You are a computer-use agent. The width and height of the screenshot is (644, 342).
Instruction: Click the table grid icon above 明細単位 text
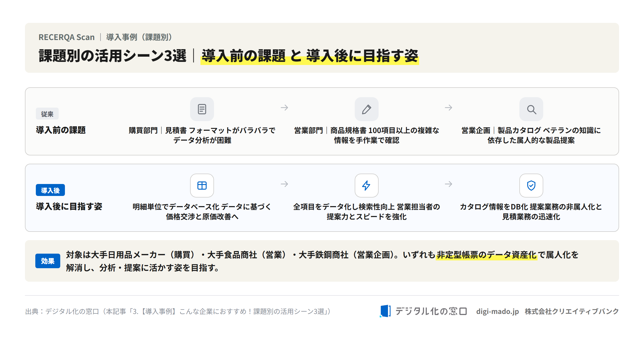coord(202,186)
